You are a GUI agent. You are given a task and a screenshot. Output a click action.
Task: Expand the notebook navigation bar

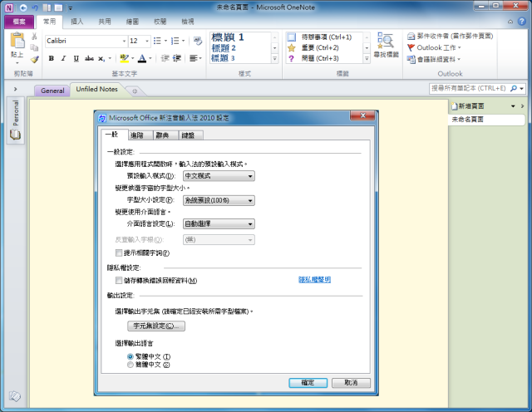pyautogui.click(x=15, y=89)
